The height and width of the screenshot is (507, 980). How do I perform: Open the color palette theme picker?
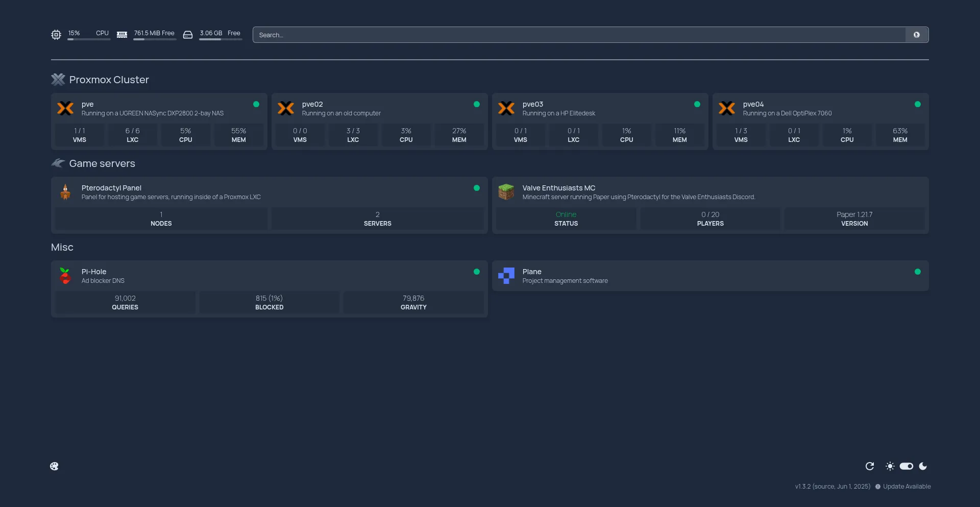point(54,466)
